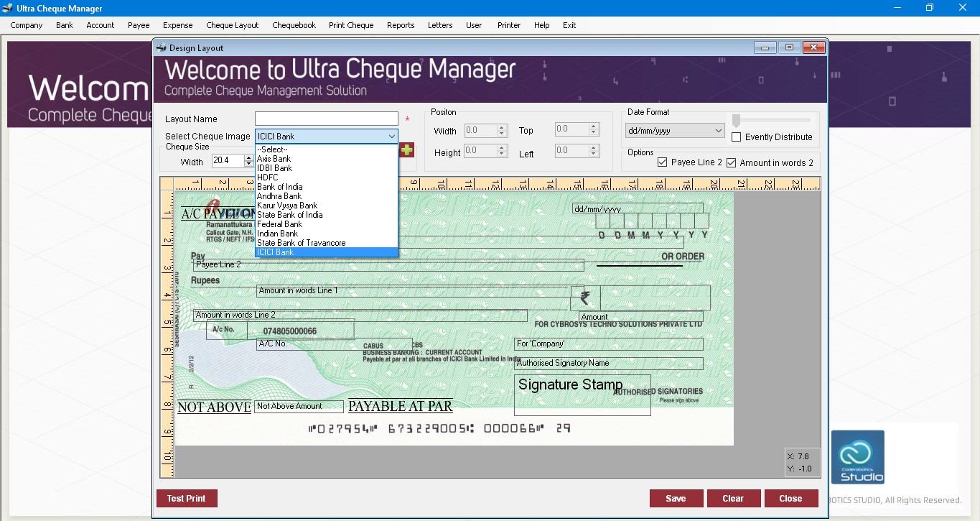This screenshot has height=521, width=980.
Task: Open the Print Cheque menu
Action: (351, 25)
